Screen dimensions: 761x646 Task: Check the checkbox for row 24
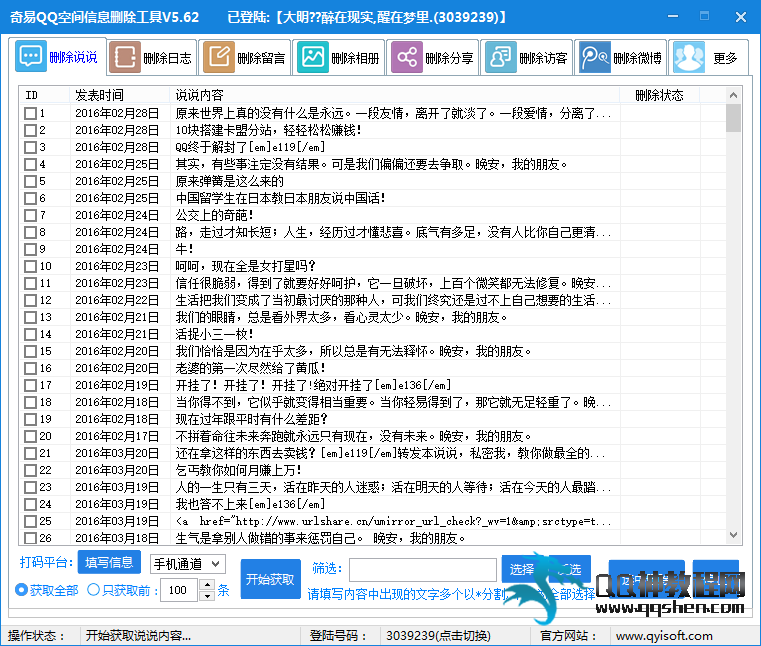point(31,504)
